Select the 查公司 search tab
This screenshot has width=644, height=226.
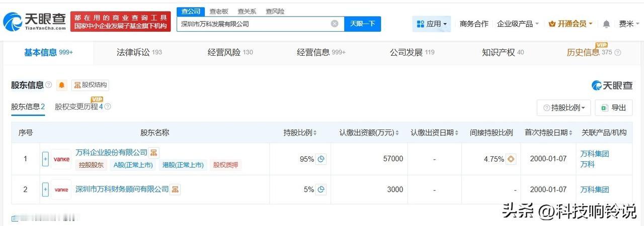[191, 11]
